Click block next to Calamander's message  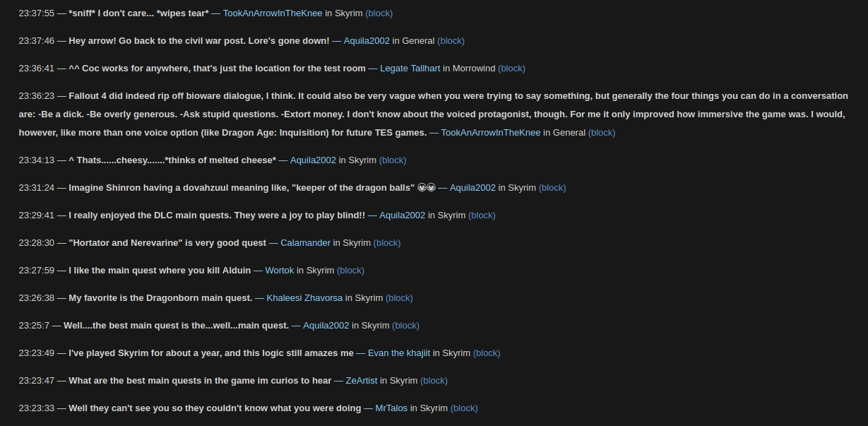[387, 243]
